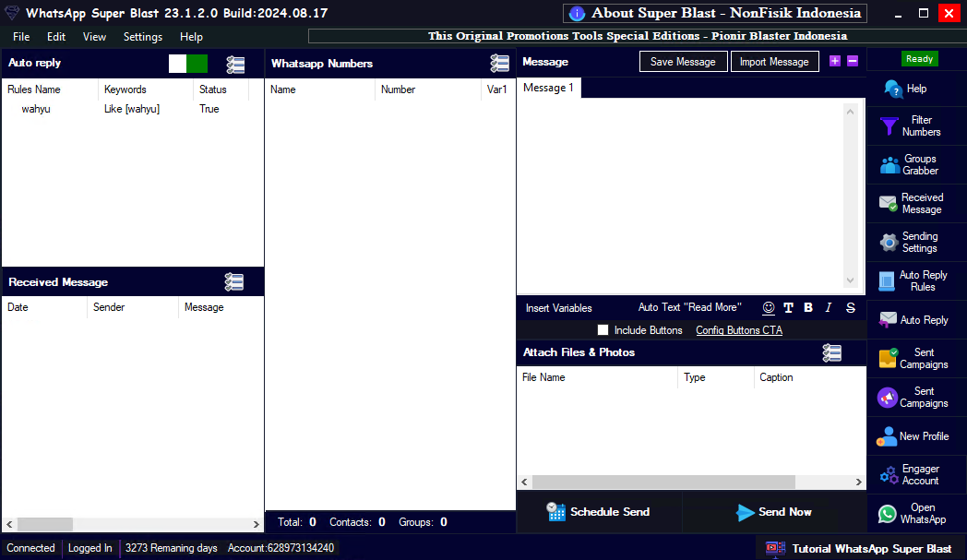Open the Attach Files & Photos list menu icon
The height and width of the screenshot is (560, 967).
[832, 352]
